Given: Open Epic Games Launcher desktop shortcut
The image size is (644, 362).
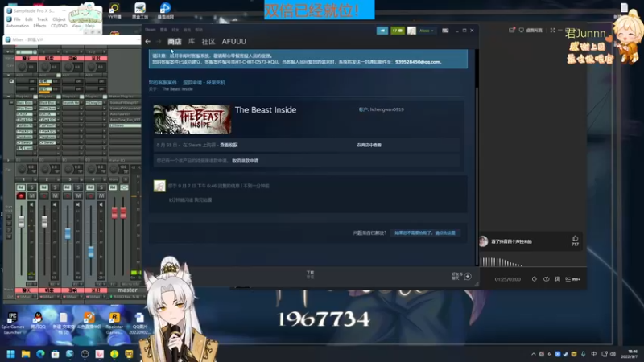Looking at the screenshot, I should coord(12,323).
